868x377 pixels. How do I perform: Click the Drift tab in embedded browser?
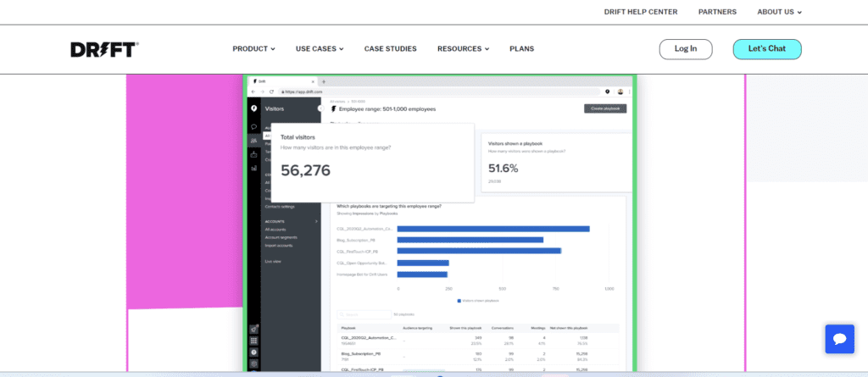[284, 81]
